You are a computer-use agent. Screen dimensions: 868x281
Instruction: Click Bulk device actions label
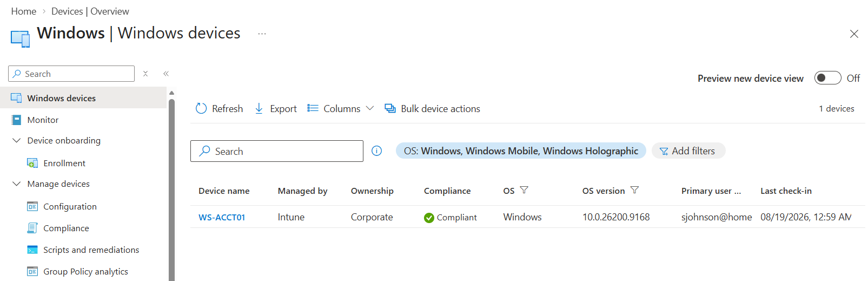[x=440, y=108]
